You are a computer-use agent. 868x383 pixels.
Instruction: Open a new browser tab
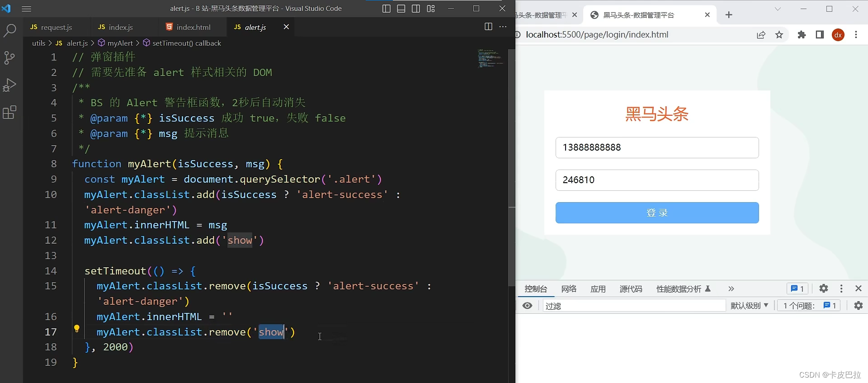click(729, 15)
